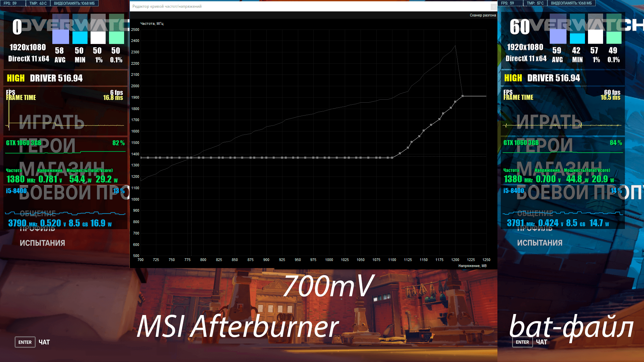Open ОБЩЕНИЕ in the left Overwatch menu
This screenshot has height=362, width=644.
point(38,213)
